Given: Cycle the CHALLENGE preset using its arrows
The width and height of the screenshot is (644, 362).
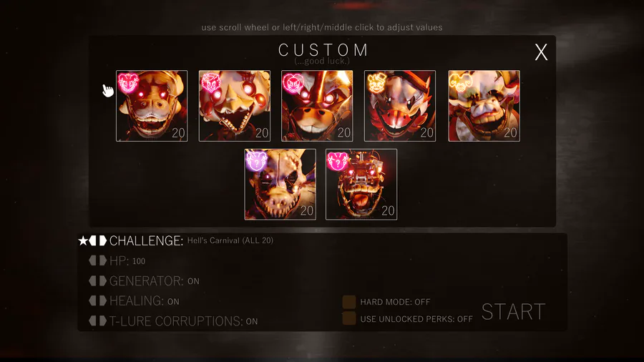Looking at the screenshot, I should [98, 240].
